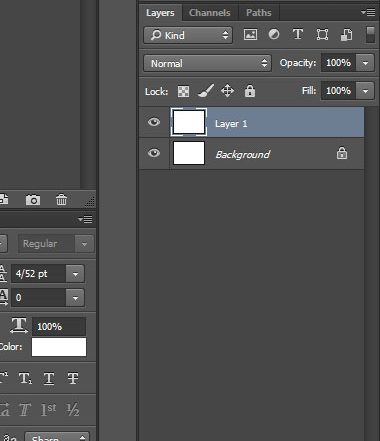Image resolution: width=380 pixels, height=441 pixels.
Task: Create new document from state icon
Action: [4, 199]
